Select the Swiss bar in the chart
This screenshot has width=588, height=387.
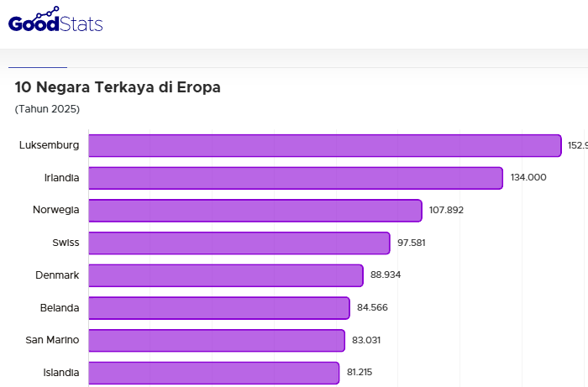coord(239,243)
